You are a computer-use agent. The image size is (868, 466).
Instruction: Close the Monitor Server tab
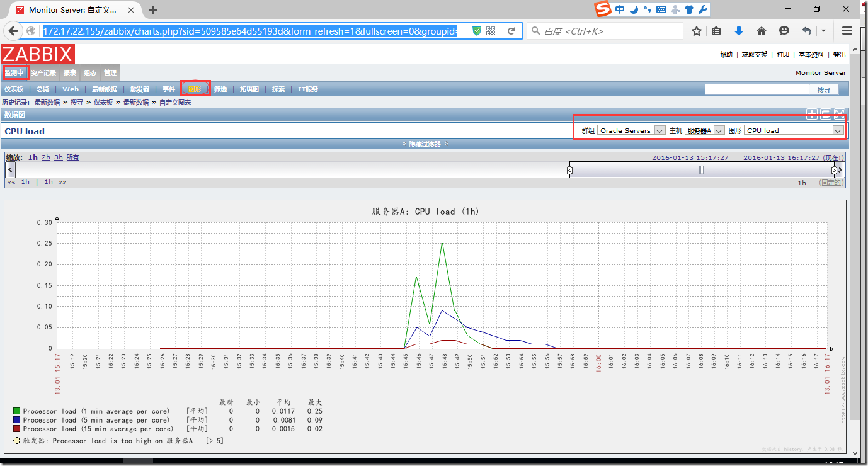click(x=132, y=10)
